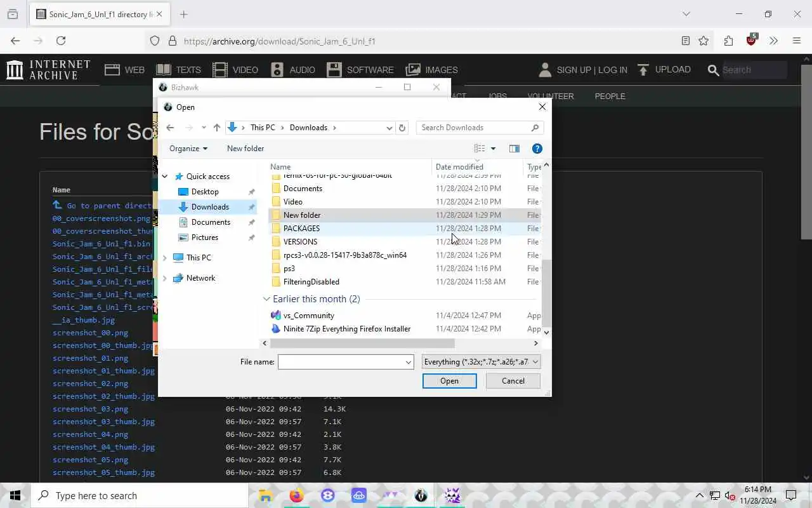This screenshot has width=812, height=508.
Task: Open Firefox from the taskbar
Action: point(296,495)
